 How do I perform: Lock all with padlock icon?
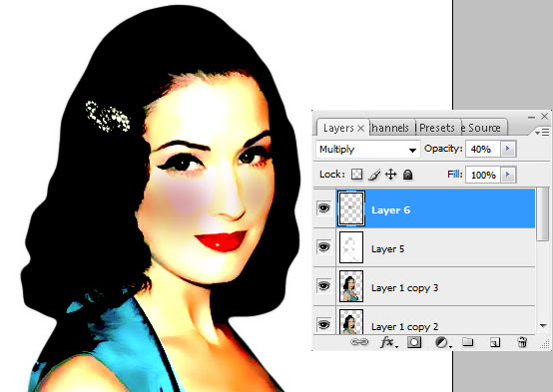[x=407, y=175]
